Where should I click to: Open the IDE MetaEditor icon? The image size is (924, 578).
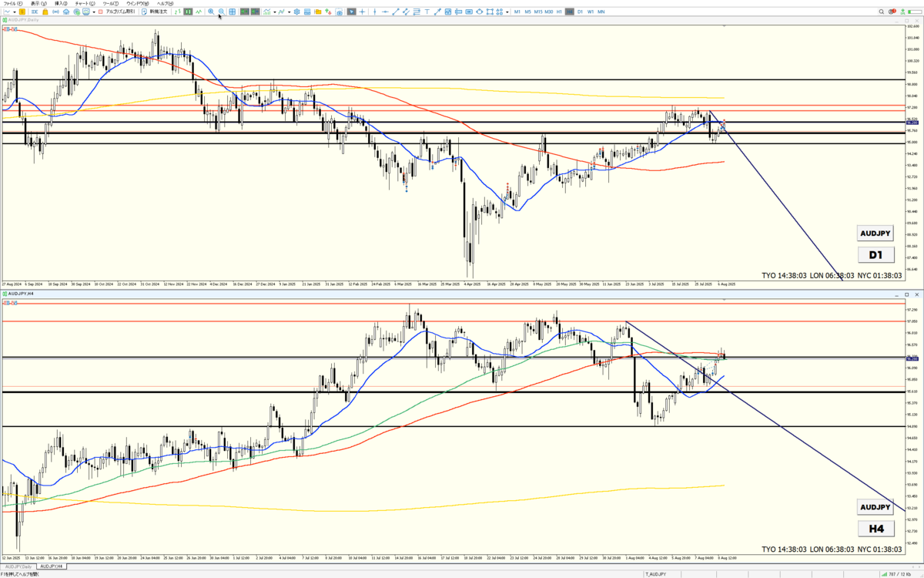(35, 12)
